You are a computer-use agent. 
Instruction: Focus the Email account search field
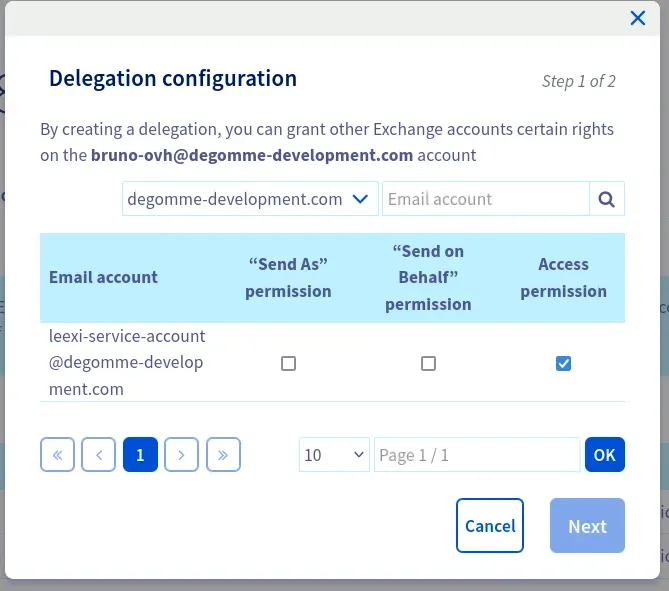[x=485, y=199]
